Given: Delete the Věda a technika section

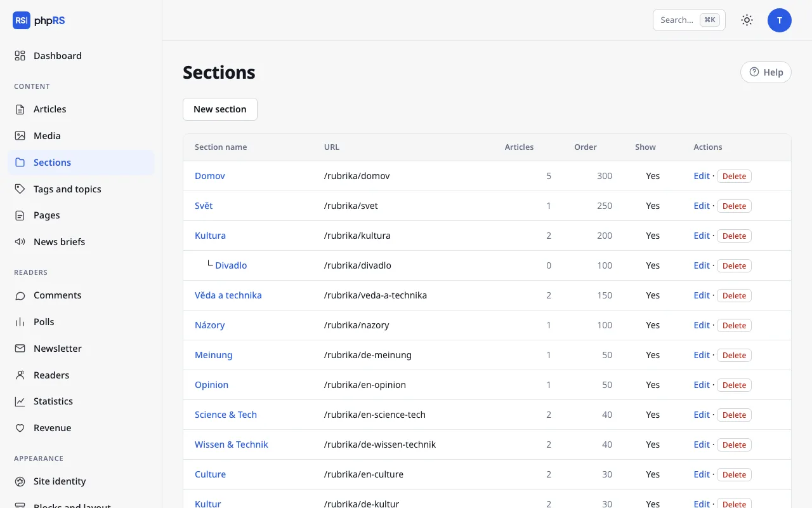Looking at the screenshot, I should [x=734, y=296].
